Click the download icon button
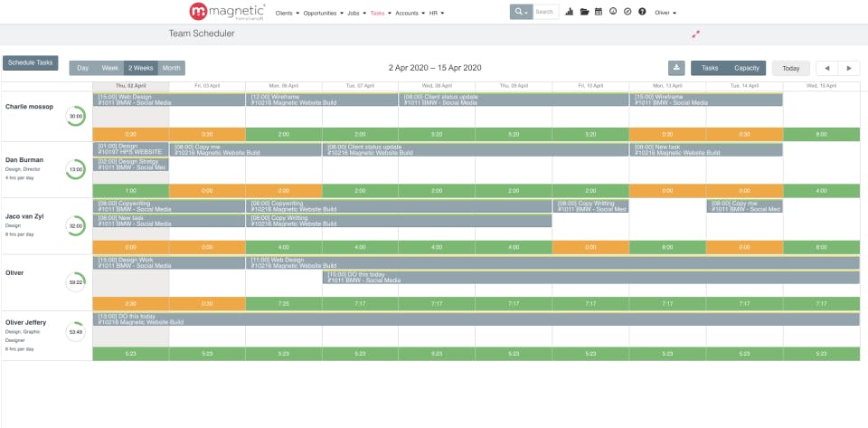This screenshot has height=428, width=868. tap(676, 68)
